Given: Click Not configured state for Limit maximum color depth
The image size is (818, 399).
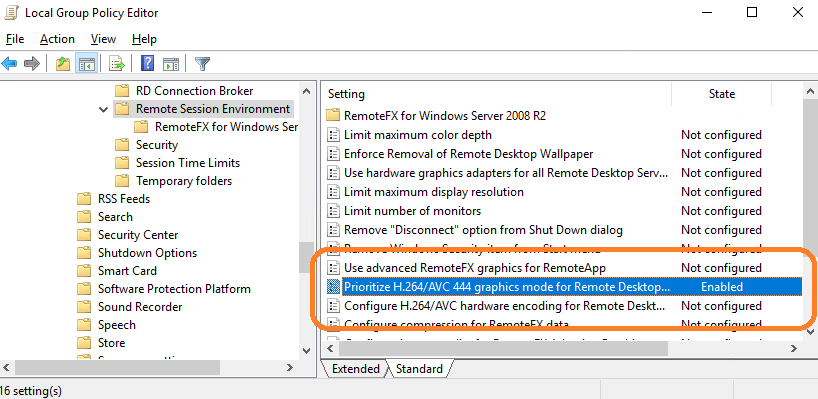Looking at the screenshot, I should [x=721, y=135].
